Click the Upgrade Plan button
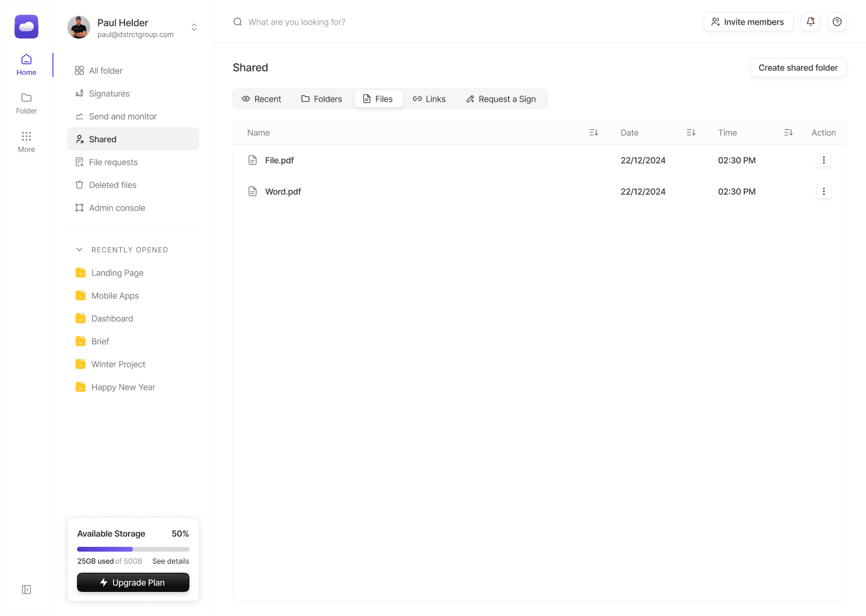 coord(133,582)
